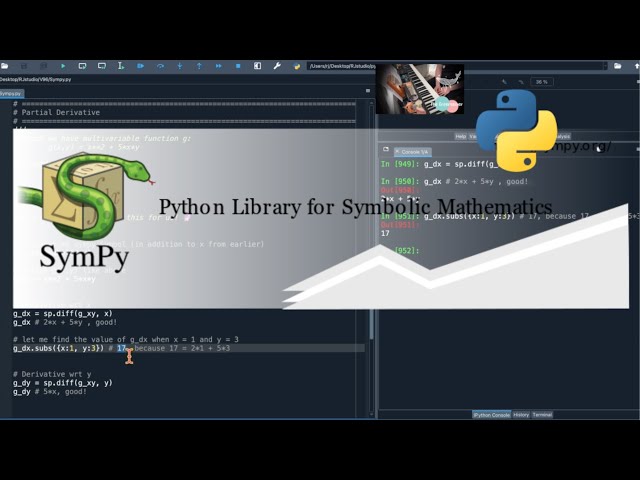Click 'g_dy # 5*x, good!' line
This screenshot has width=640, height=480.
(50, 392)
